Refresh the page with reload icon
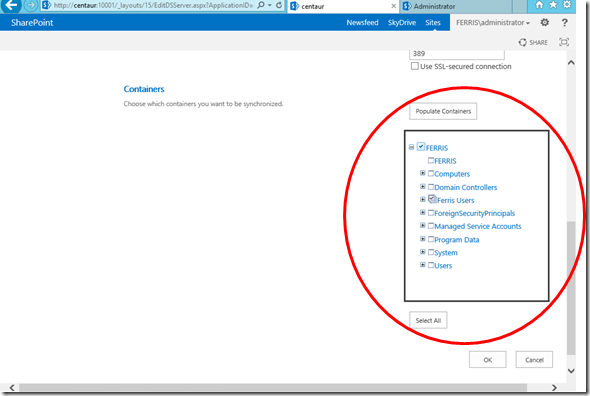This screenshot has width=590, height=396. click(x=279, y=5)
